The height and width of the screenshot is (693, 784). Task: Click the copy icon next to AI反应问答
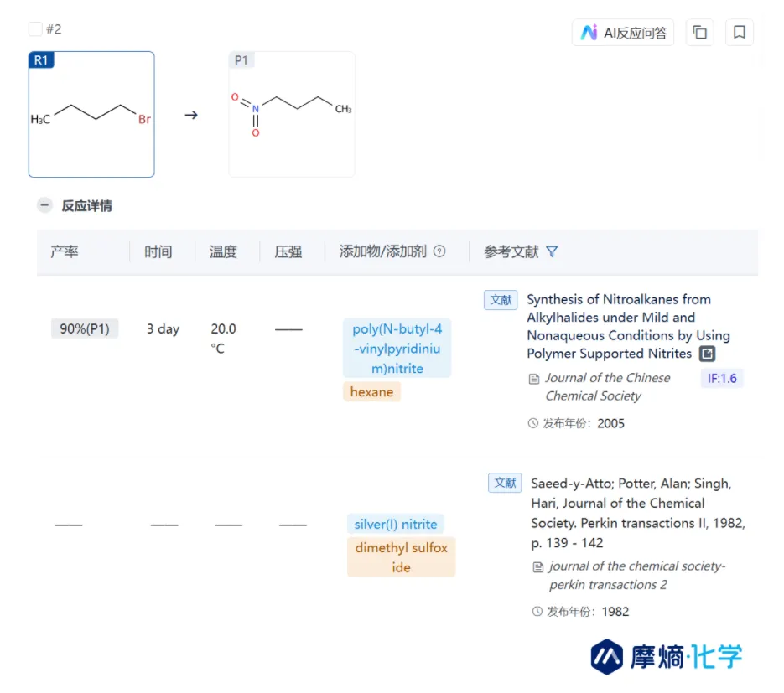pos(699,33)
